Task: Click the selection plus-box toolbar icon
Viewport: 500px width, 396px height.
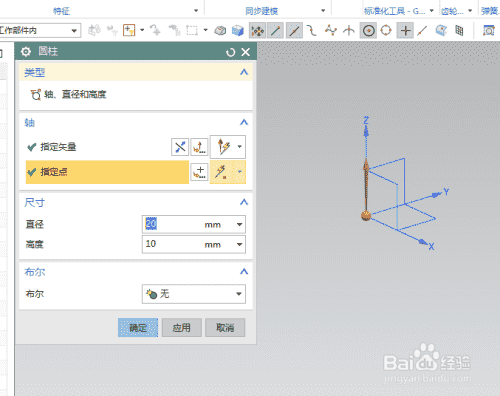Action: [129, 31]
